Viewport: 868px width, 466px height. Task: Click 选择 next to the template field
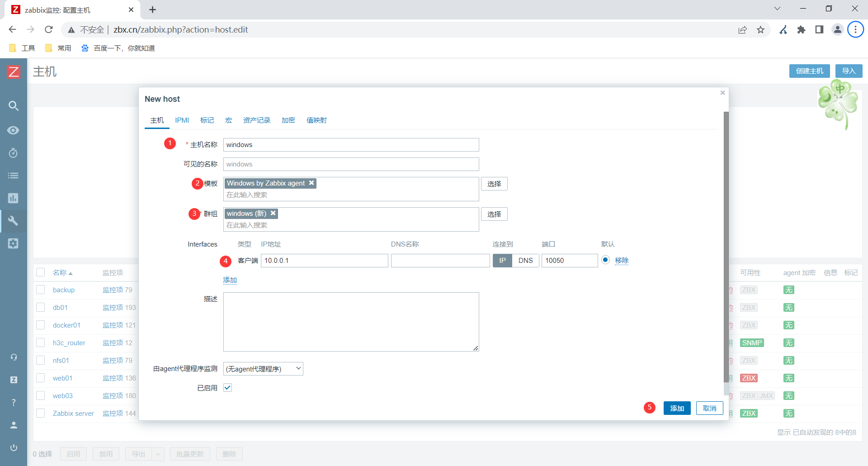tap(494, 184)
